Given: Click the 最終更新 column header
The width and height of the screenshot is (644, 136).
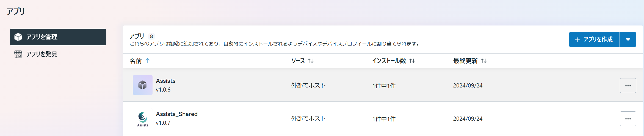Looking at the screenshot, I should [465, 61].
